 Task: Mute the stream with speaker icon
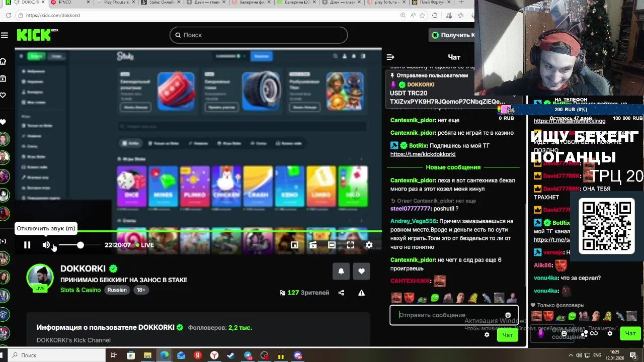[x=46, y=245]
